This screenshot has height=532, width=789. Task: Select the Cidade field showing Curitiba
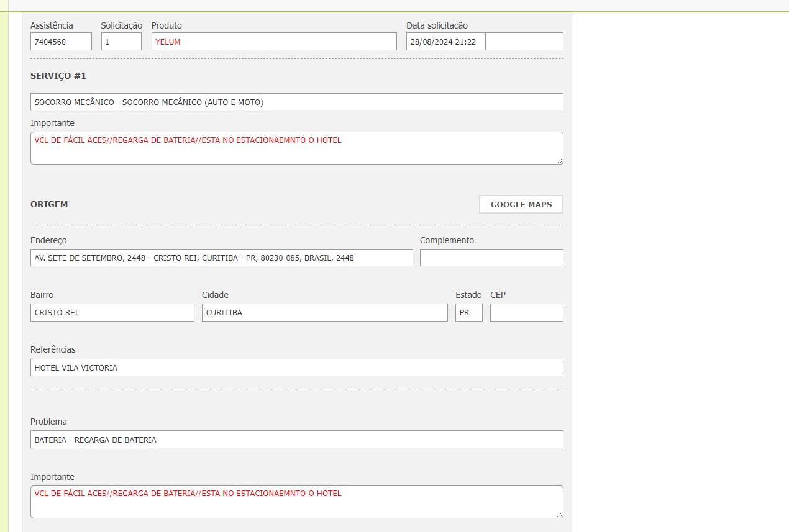click(324, 312)
